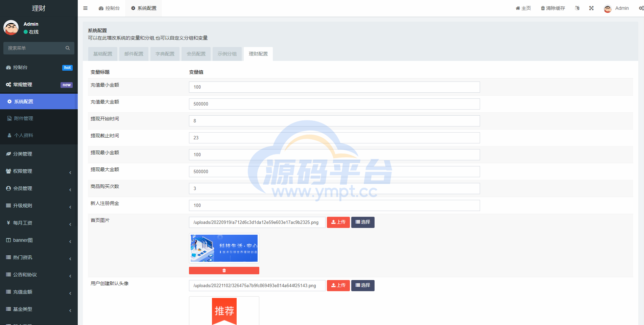Viewport: 644px width, 325px height.
Task: Expand the 每月工资 menu
Action: (x=39, y=223)
